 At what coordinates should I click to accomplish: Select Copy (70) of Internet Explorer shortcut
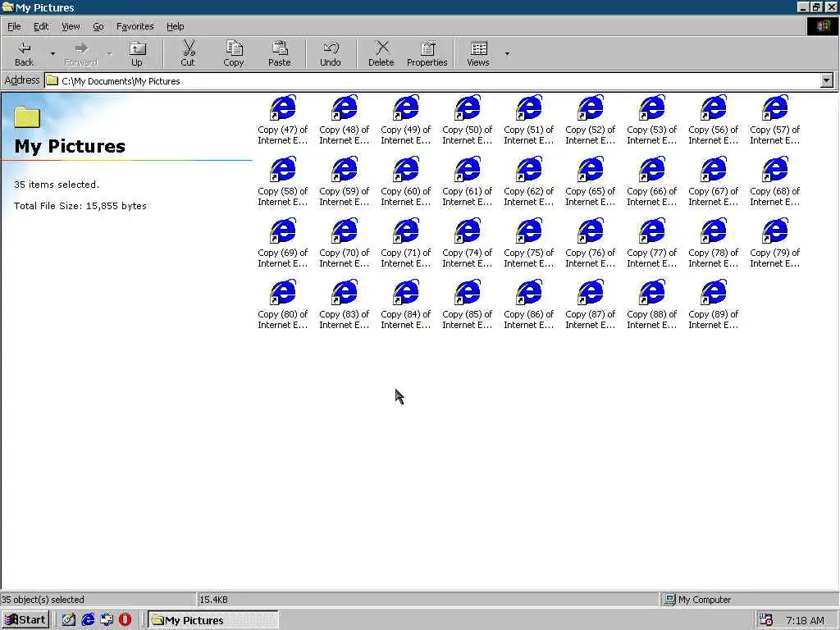[345, 243]
